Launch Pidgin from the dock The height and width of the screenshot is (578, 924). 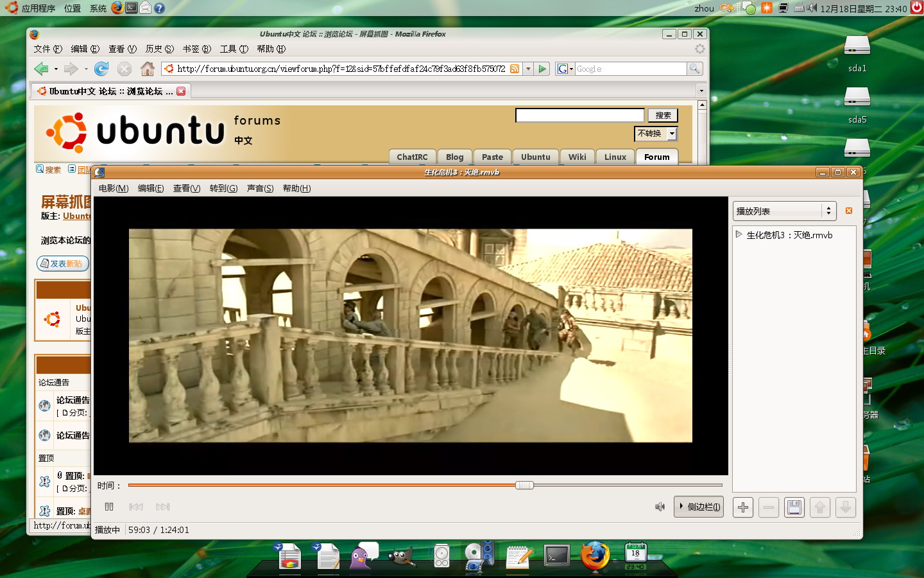pyautogui.click(x=364, y=556)
